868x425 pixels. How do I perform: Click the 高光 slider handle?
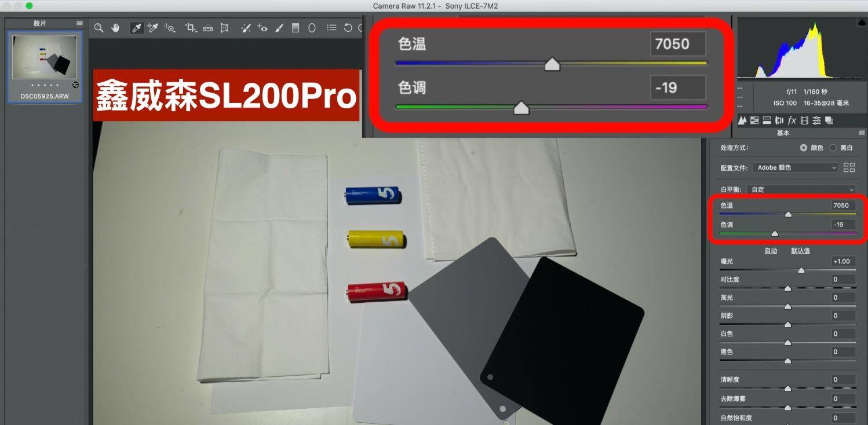788,306
